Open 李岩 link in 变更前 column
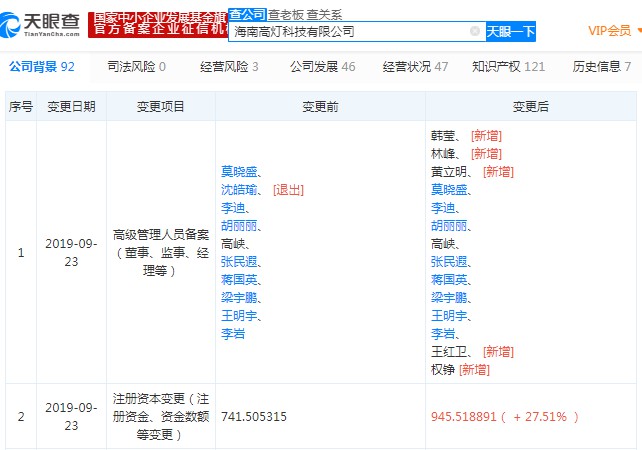The height and width of the screenshot is (450, 642). [x=233, y=334]
